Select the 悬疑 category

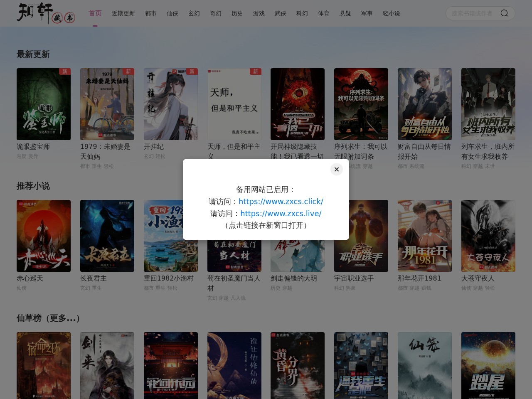345,13
